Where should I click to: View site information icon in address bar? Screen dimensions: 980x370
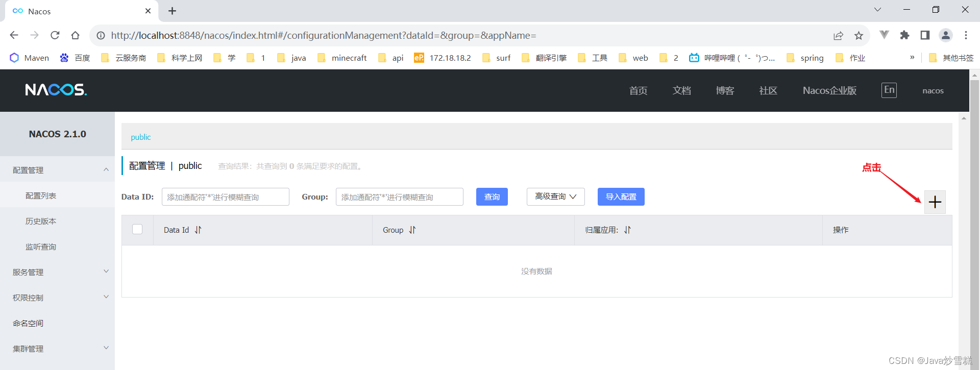101,35
